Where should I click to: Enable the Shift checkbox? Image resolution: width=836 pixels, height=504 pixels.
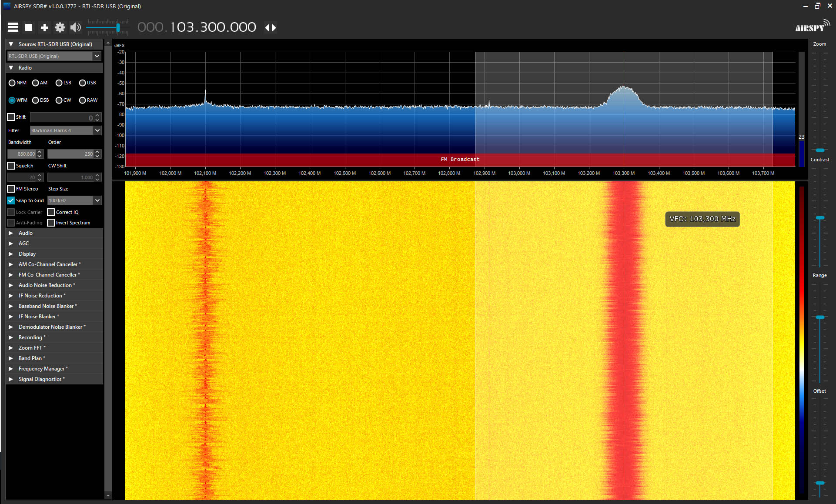(x=11, y=117)
